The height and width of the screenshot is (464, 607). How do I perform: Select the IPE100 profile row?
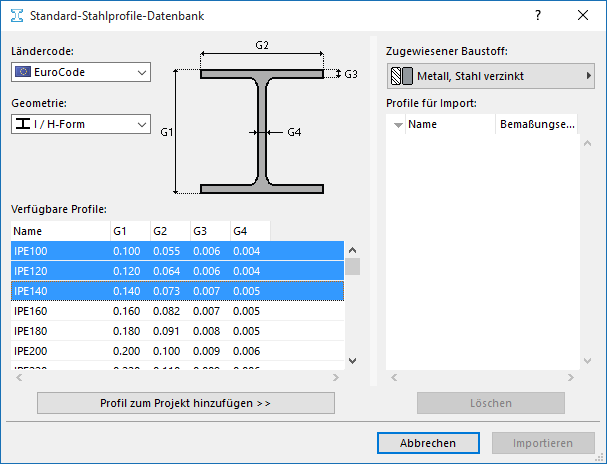[177, 251]
